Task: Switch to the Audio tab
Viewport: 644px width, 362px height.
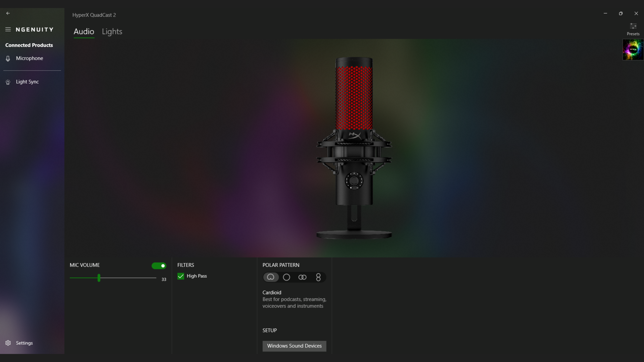Action: [x=84, y=32]
